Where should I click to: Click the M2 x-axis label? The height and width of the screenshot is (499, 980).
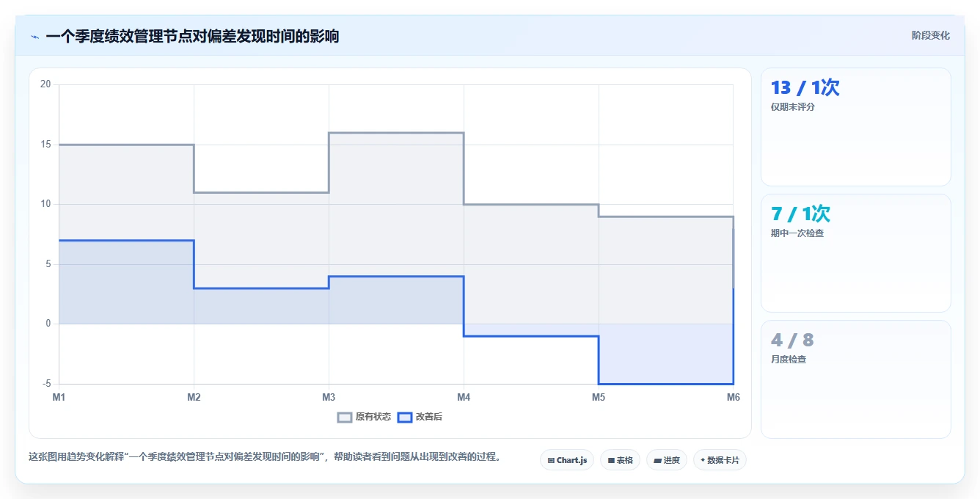pyautogui.click(x=194, y=397)
